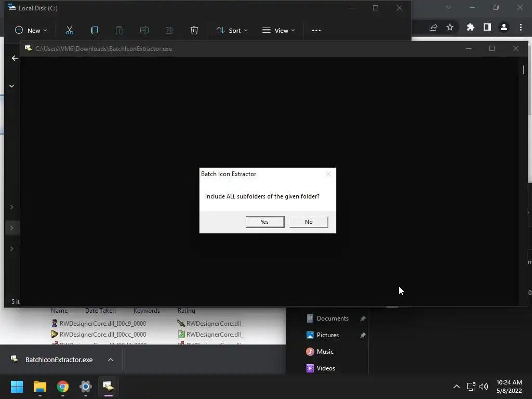This screenshot has height=399, width=532.
Task: Show hidden system tray icons
Action: tap(457, 387)
